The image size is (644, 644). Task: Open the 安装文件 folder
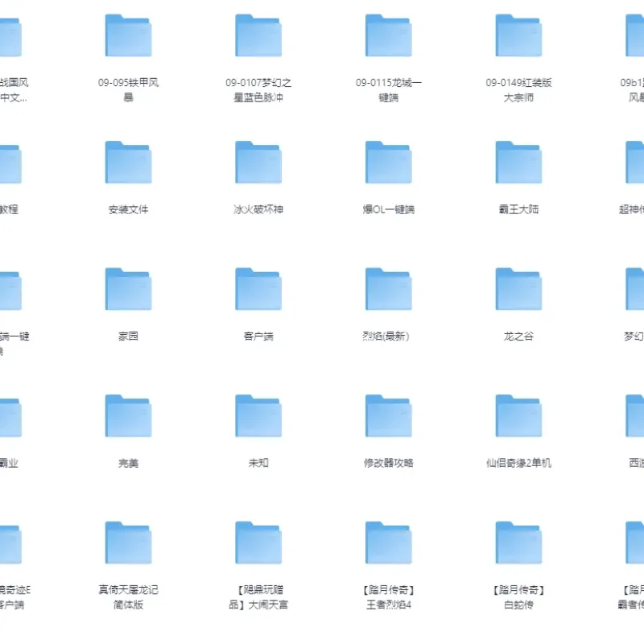(x=128, y=163)
